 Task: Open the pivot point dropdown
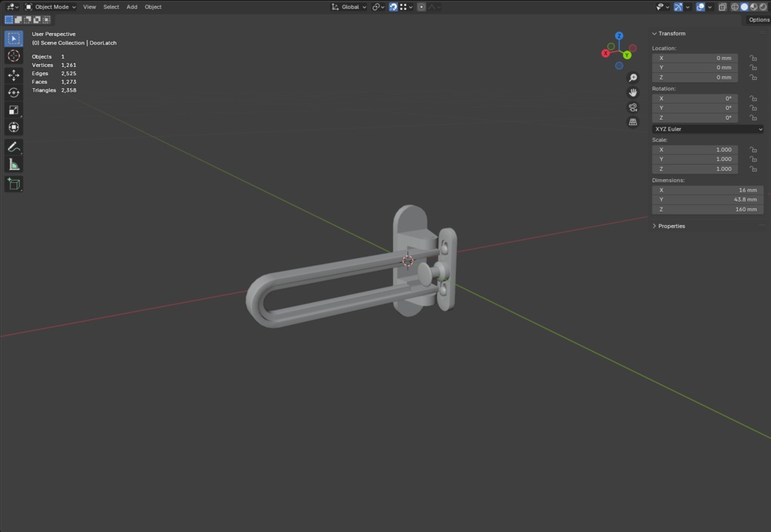tap(378, 7)
